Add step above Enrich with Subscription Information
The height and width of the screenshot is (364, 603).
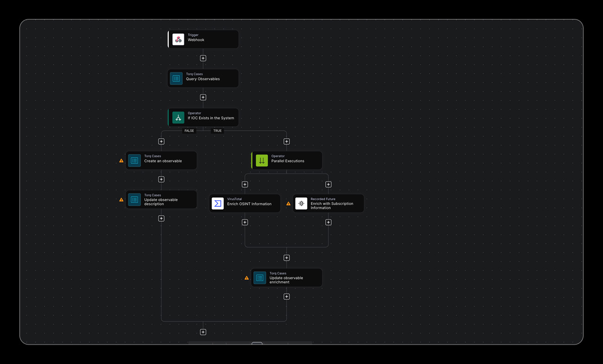[328, 185]
